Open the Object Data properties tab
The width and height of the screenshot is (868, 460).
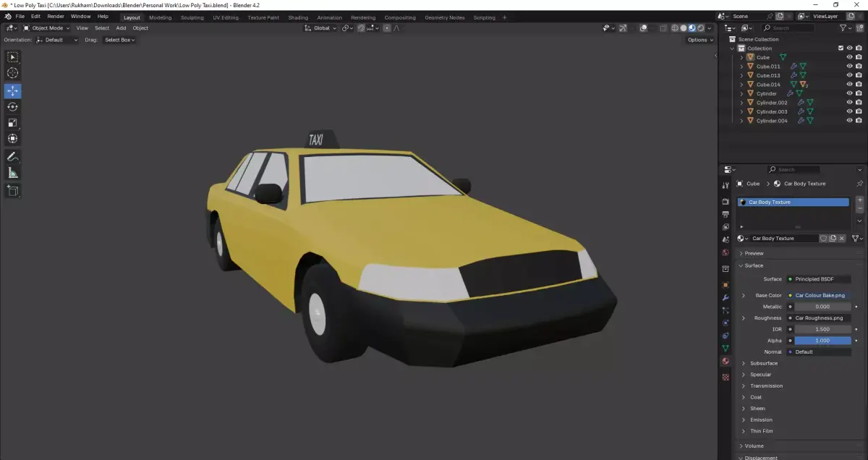pyautogui.click(x=726, y=348)
